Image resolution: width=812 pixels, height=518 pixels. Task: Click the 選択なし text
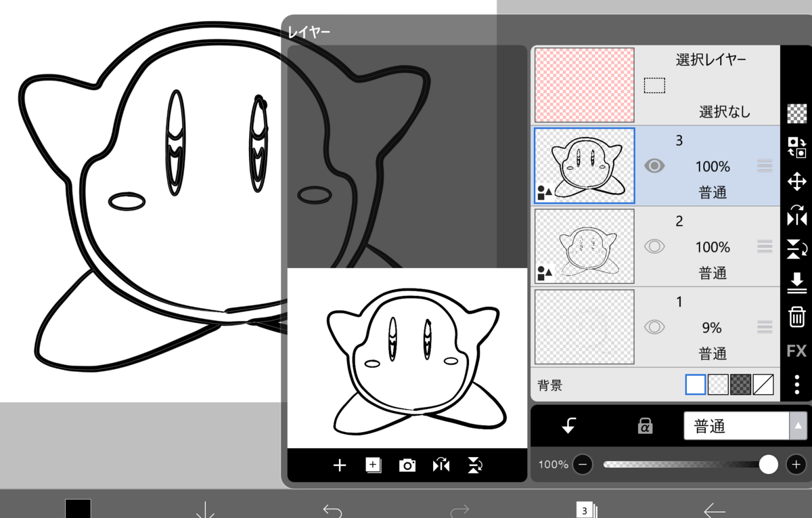point(725,112)
